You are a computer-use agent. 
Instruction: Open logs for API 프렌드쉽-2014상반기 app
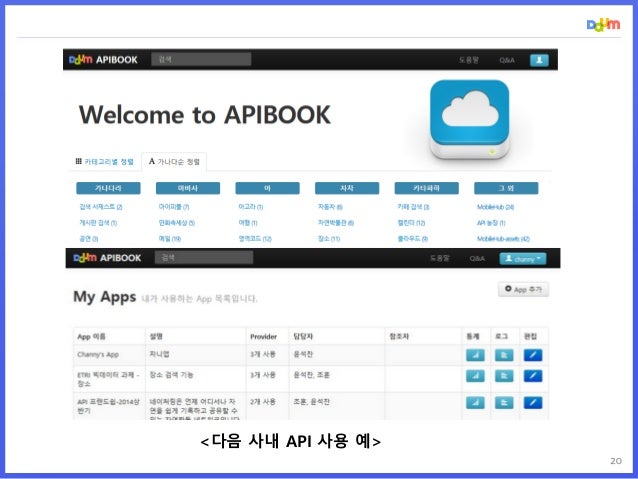(504, 403)
